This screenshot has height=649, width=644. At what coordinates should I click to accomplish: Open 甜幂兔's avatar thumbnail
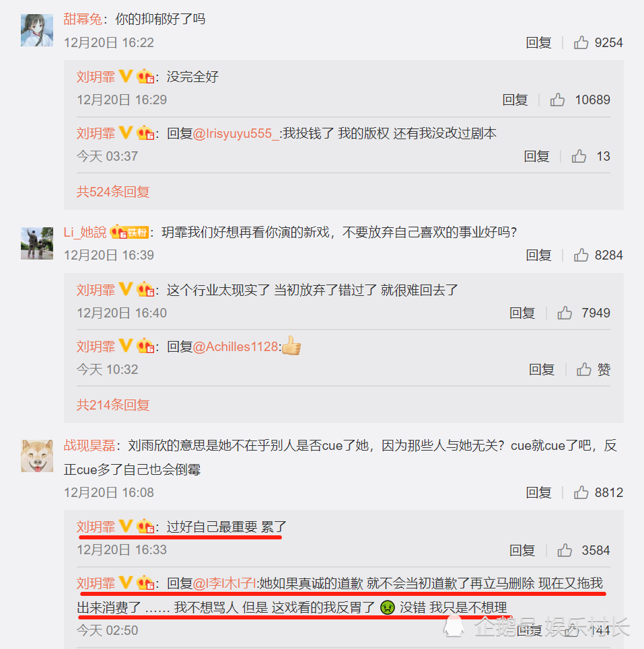click(37, 30)
